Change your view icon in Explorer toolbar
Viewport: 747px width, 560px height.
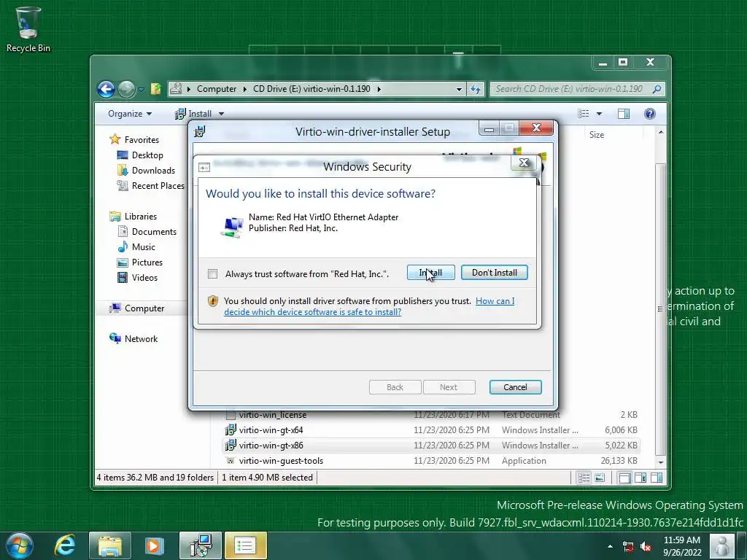point(583,114)
